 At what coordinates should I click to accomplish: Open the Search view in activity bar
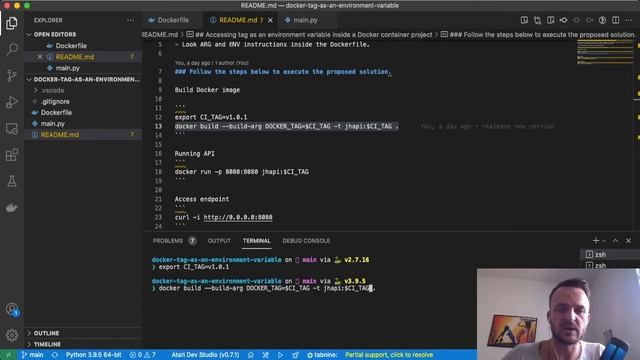12,49
